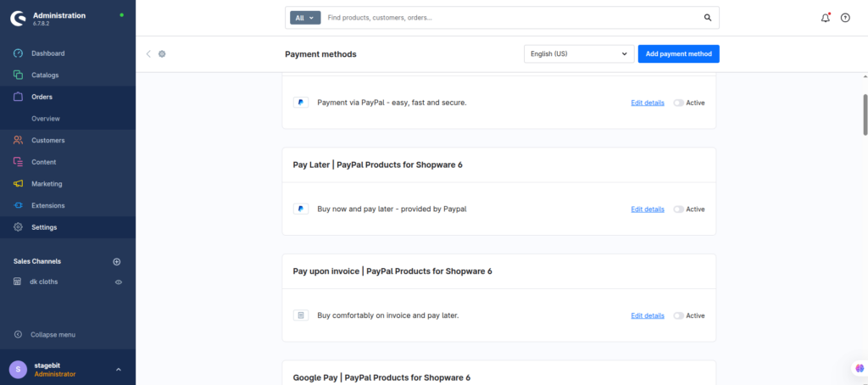Click the Administrator role label

point(55,374)
